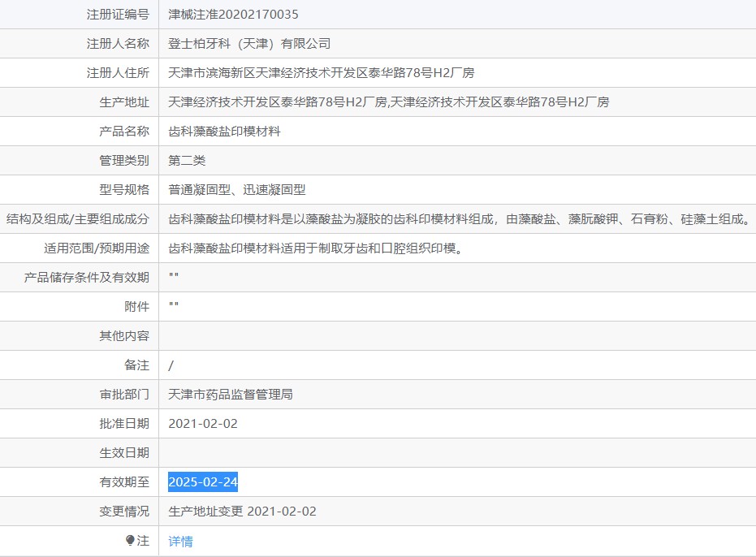Select approval department 天津市药品监督管理局
The height and width of the screenshot is (557, 756).
tap(231, 395)
